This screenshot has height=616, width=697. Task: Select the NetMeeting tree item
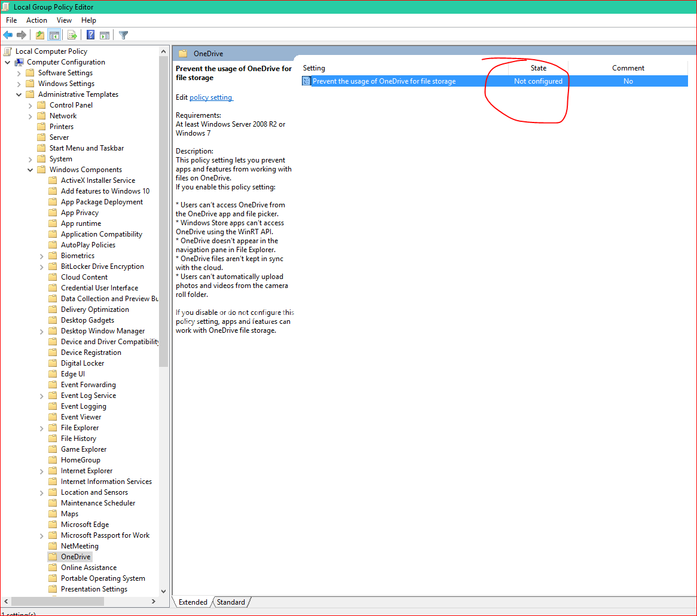coord(80,546)
